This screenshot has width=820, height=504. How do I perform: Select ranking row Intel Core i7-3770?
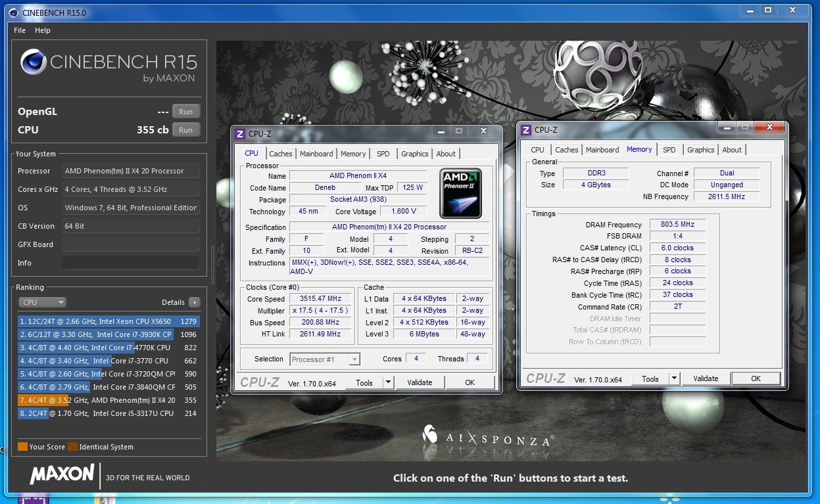click(x=109, y=361)
